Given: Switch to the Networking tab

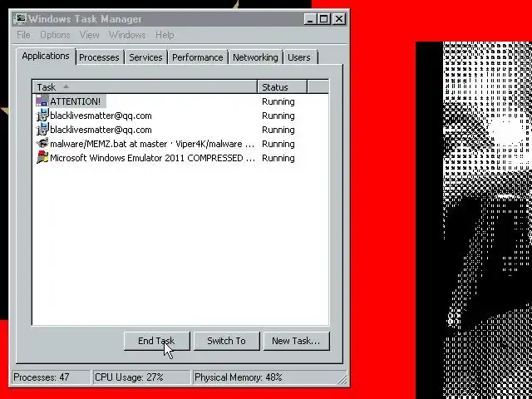Looking at the screenshot, I should (x=255, y=57).
